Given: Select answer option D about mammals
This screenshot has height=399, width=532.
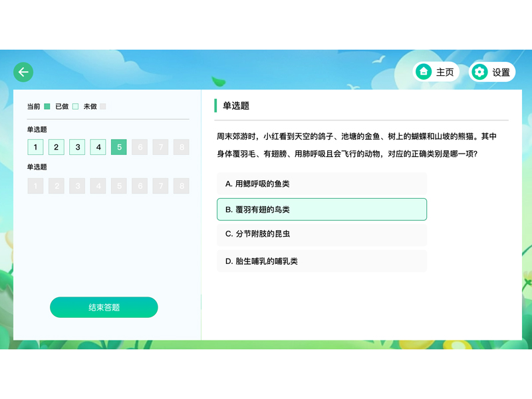Looking at the screenshot, I should [322, 261].
